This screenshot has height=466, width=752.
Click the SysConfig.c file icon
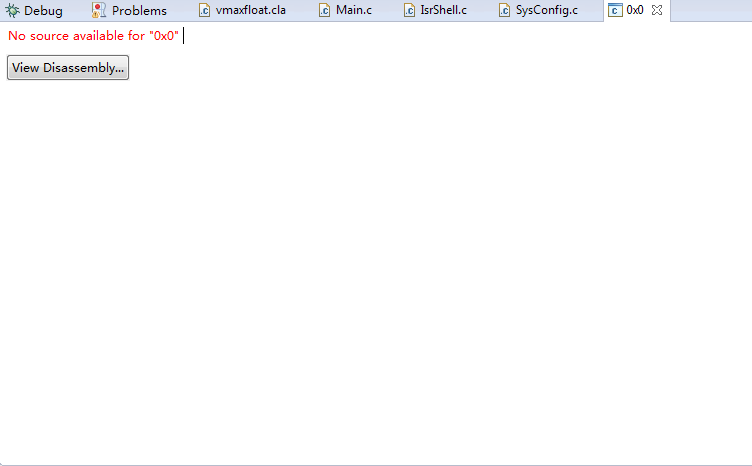(504, 10)
